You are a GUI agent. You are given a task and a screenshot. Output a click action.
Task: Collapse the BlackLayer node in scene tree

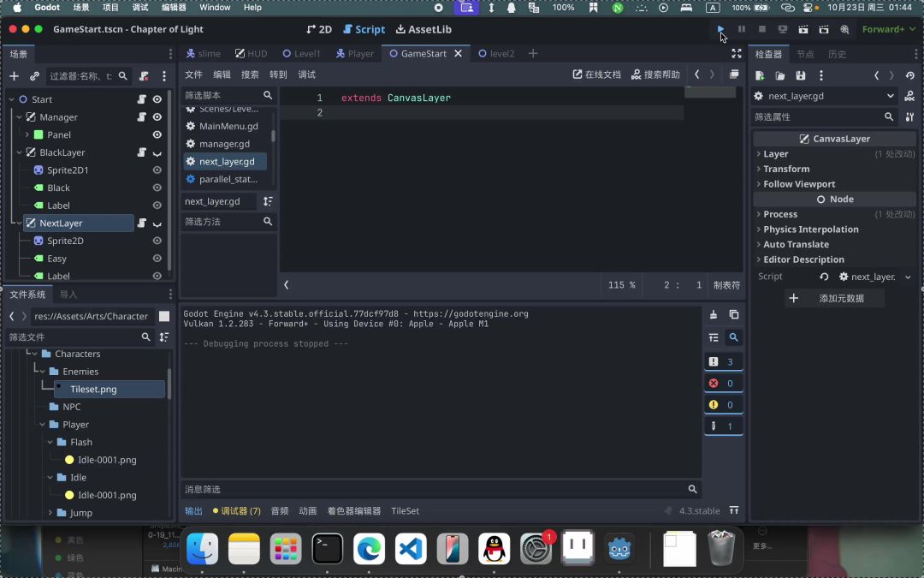[21, 152]
